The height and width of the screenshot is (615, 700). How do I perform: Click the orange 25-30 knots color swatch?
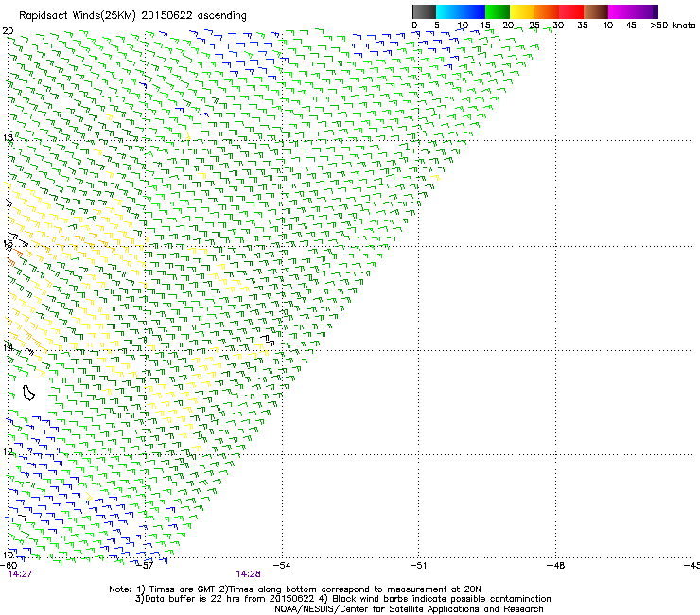click(547, 11)
